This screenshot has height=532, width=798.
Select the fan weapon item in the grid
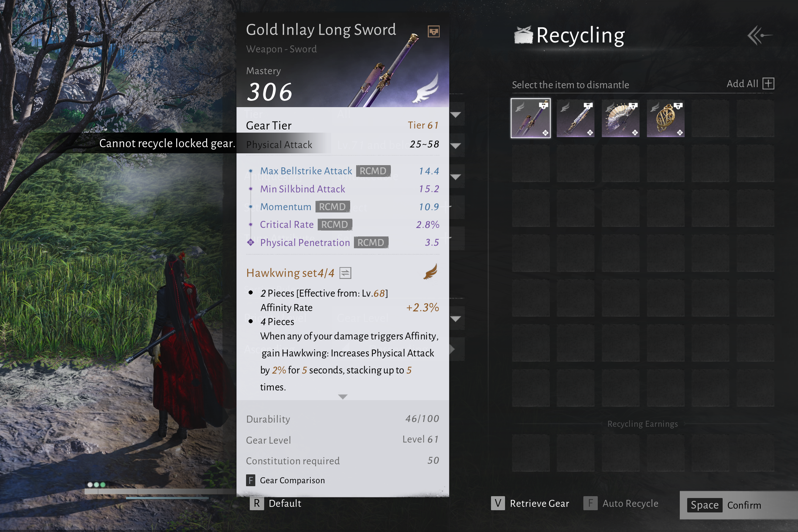point(621,118)
